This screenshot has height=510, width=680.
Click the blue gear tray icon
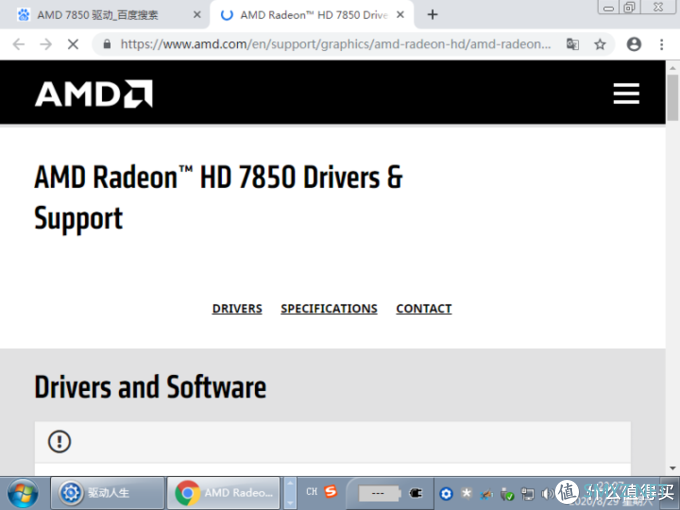click(x=446, y=494)
